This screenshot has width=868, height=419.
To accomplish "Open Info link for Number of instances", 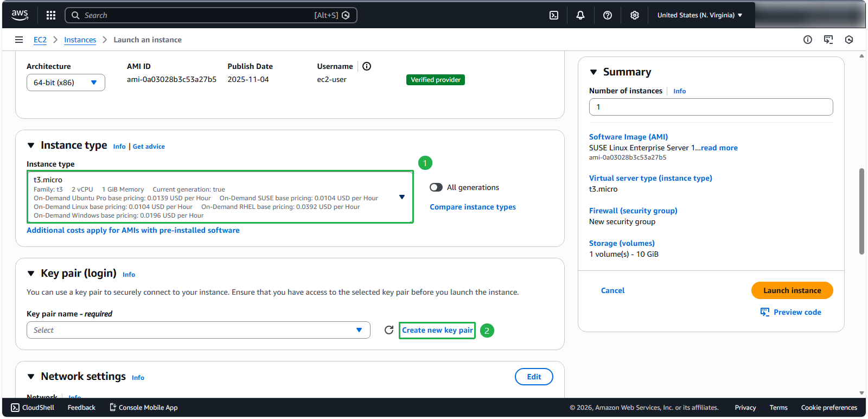I will pyautogui.click(x=679, y=91).
